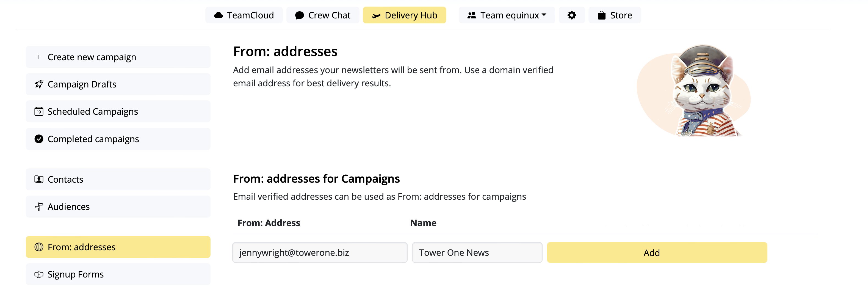Screen dimensions: 868x294
Task: Open Signup Forms in the sidebar
Action: [x=118, y=274]
